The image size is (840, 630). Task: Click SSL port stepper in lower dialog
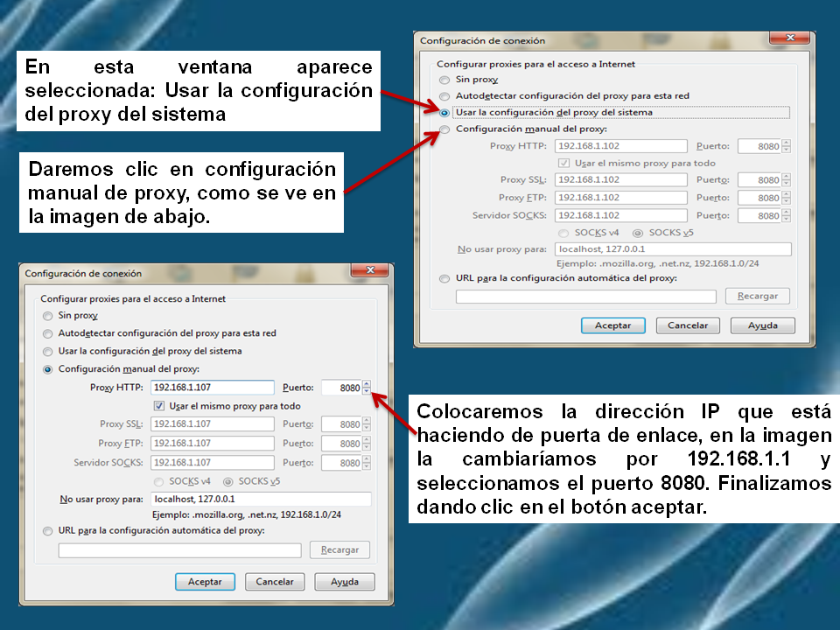(x=367, y=424)
